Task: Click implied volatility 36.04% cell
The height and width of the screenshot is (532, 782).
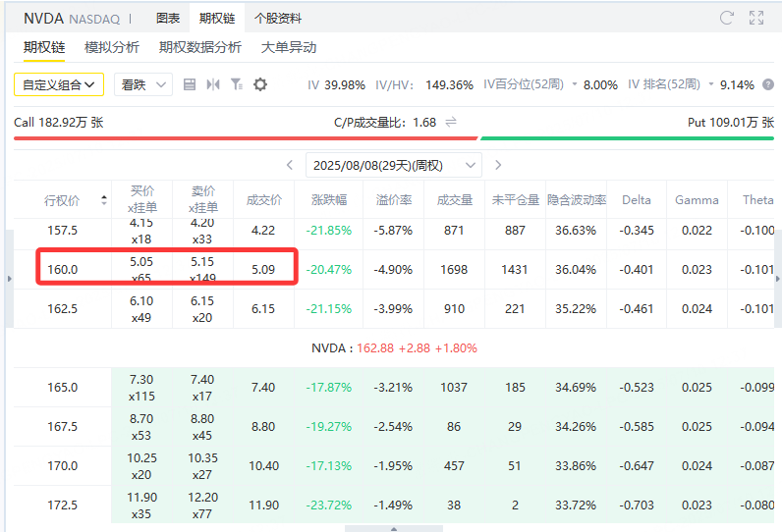Action: 576,270
